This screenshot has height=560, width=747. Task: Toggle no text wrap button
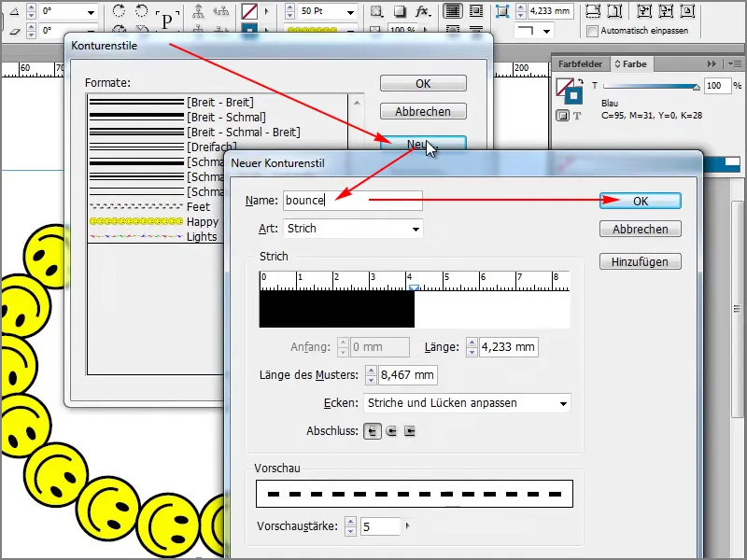(x=453, y=11)
